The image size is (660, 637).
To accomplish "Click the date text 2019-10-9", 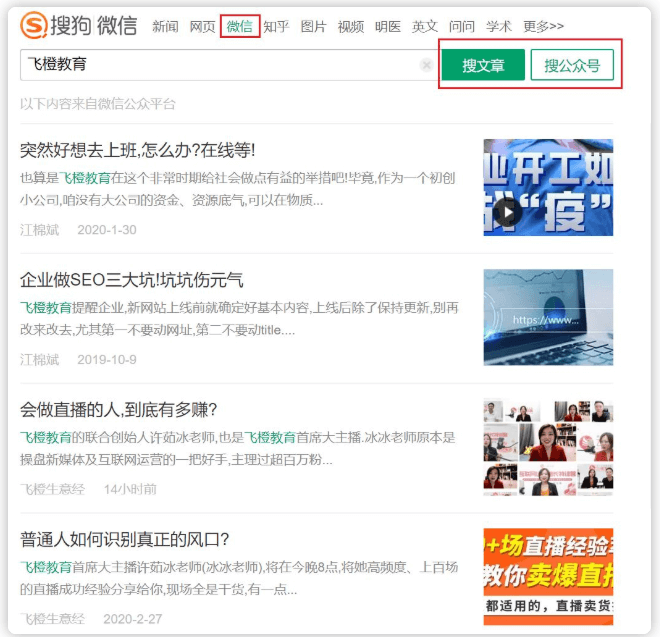I will click(107, 360).
